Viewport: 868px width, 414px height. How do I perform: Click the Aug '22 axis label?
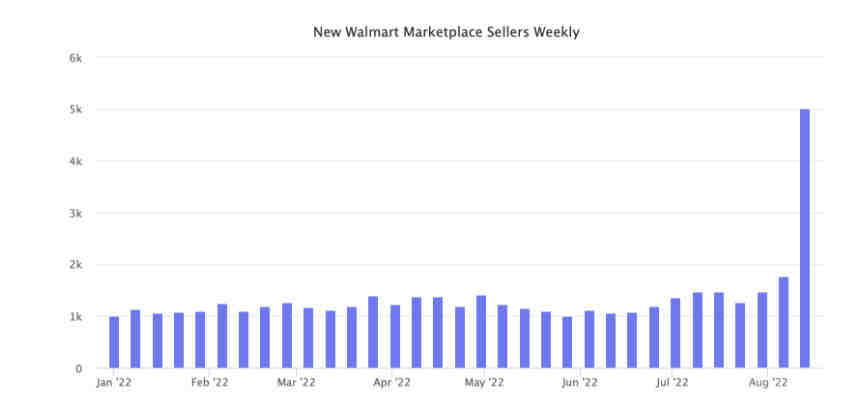(767, 382)
